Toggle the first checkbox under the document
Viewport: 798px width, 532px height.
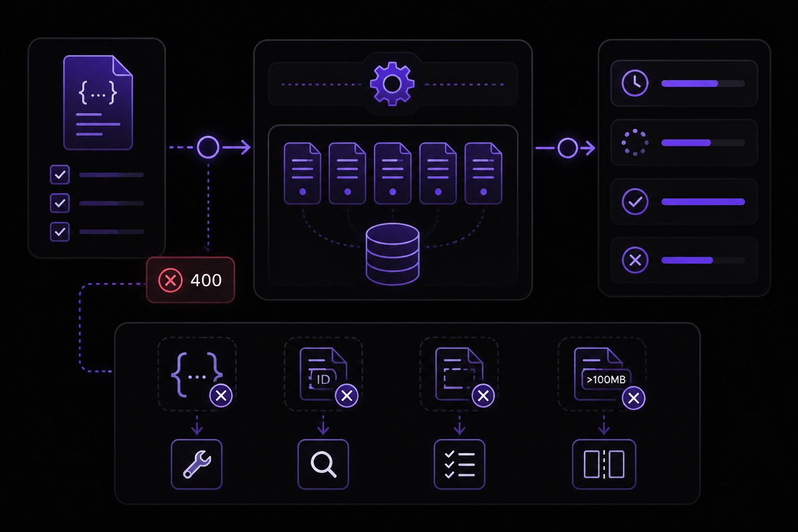60,175
